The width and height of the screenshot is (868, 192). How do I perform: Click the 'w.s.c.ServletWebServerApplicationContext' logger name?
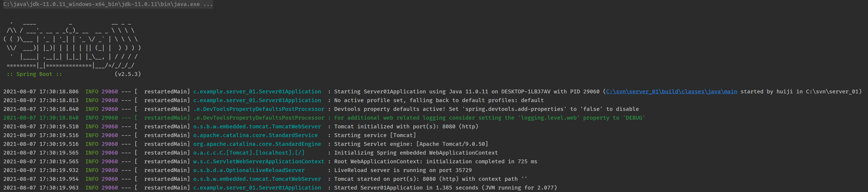pyautogui.click(x=259, y=162)
